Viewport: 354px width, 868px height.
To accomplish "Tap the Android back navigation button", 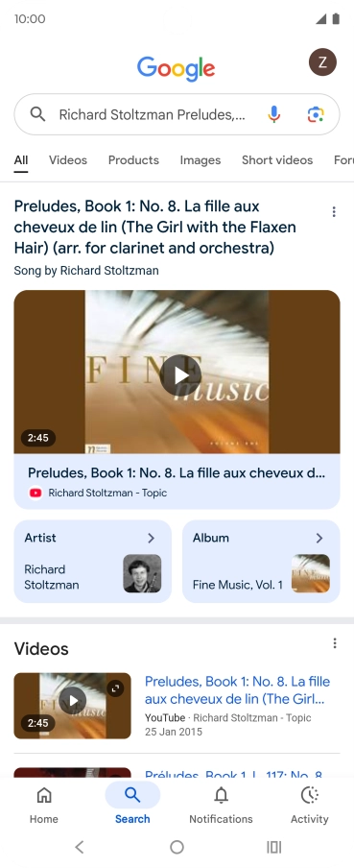I will click(80, 847).
